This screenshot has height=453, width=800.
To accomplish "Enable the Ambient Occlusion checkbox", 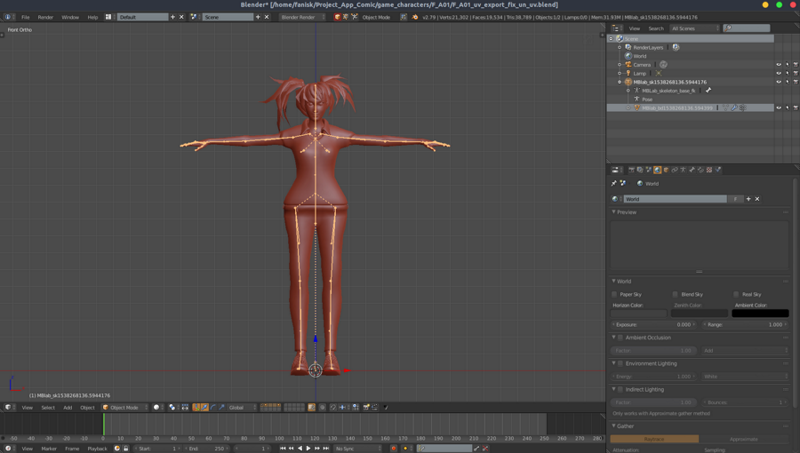I will [620, 337].
